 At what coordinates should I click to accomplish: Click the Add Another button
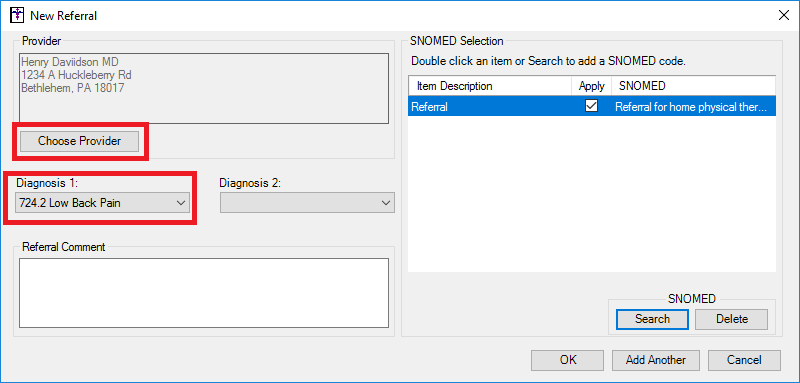click(656, 360)
